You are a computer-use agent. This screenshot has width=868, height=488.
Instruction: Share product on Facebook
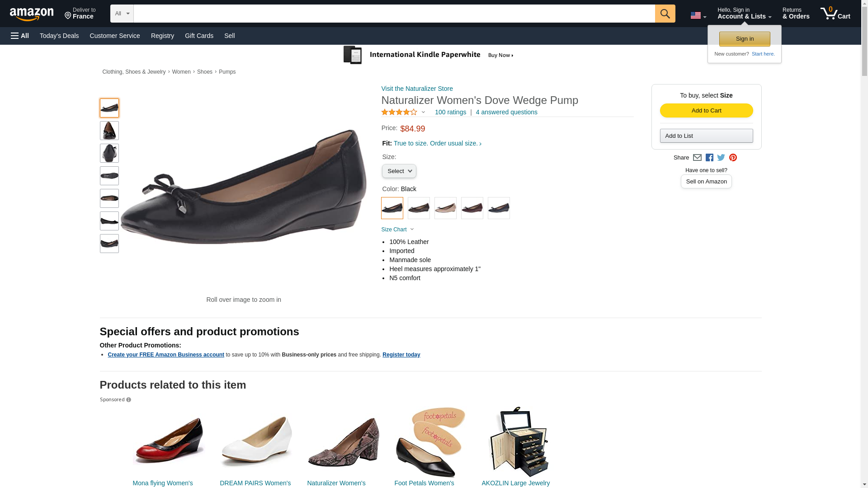[709, 158]
